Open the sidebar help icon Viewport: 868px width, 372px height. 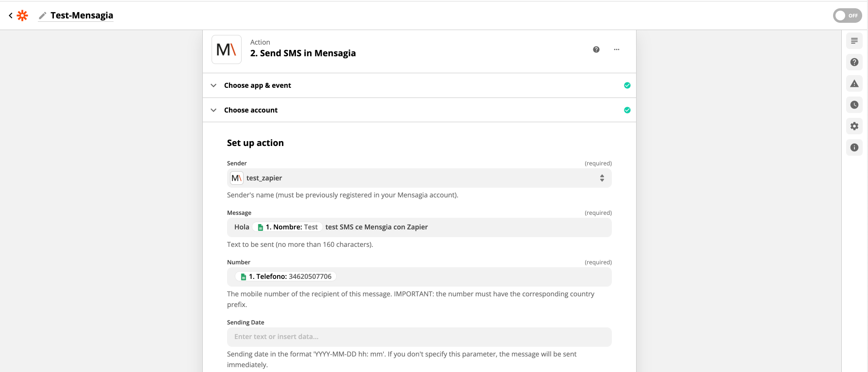click(854, 62)
